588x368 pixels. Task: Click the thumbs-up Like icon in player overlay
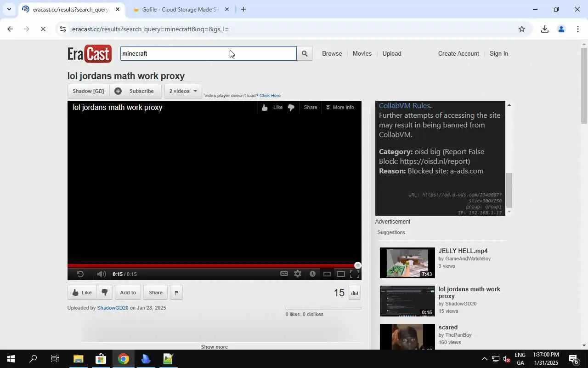click(x=265, y=108)
